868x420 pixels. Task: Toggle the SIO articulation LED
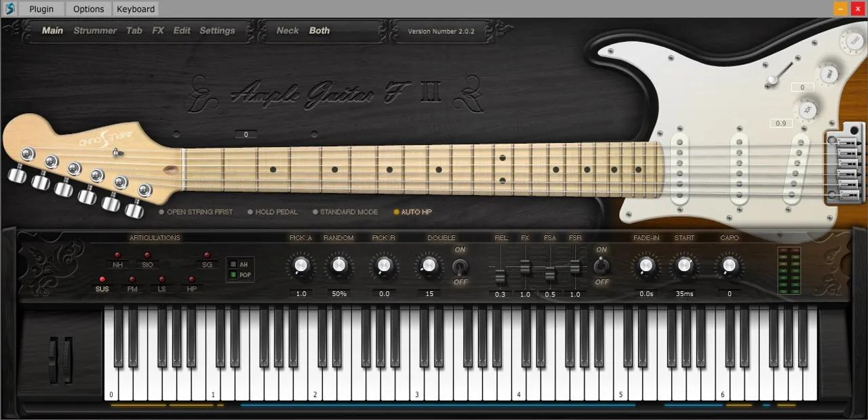pos(147,255)
